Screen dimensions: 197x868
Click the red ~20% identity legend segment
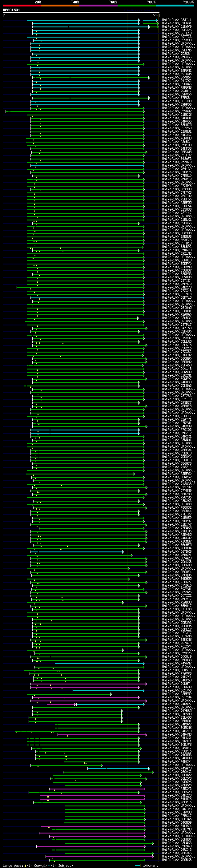(x=22, y=6)
